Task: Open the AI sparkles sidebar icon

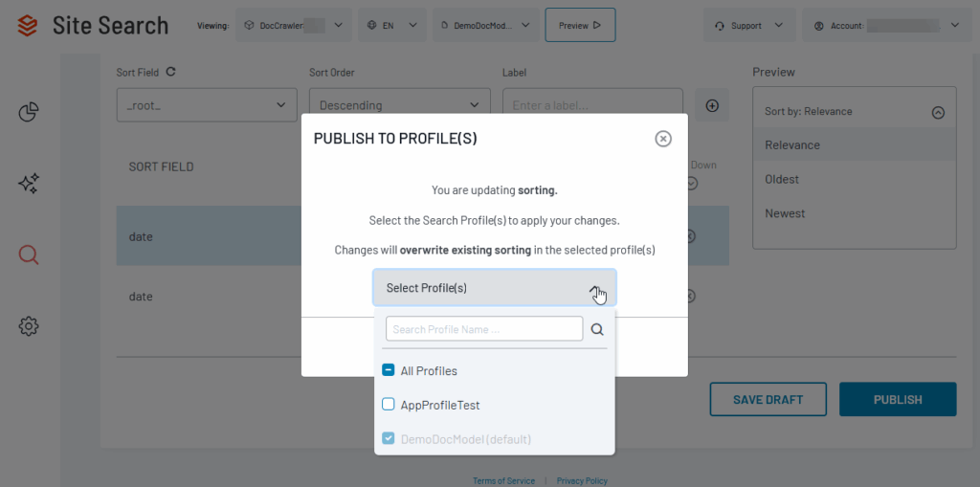Action: (29, 184)
